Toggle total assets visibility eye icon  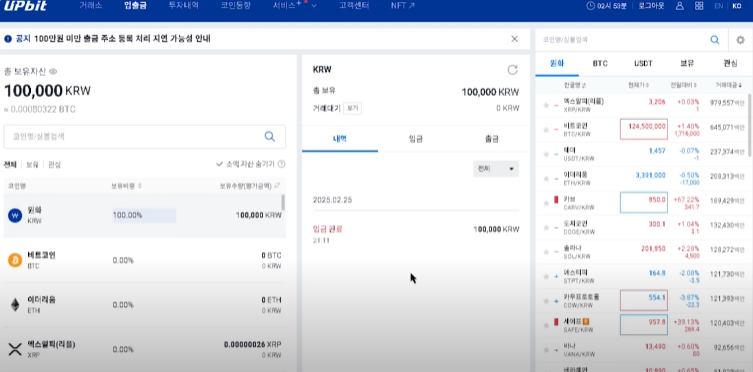pyautogui.click(x=53, y=72)
